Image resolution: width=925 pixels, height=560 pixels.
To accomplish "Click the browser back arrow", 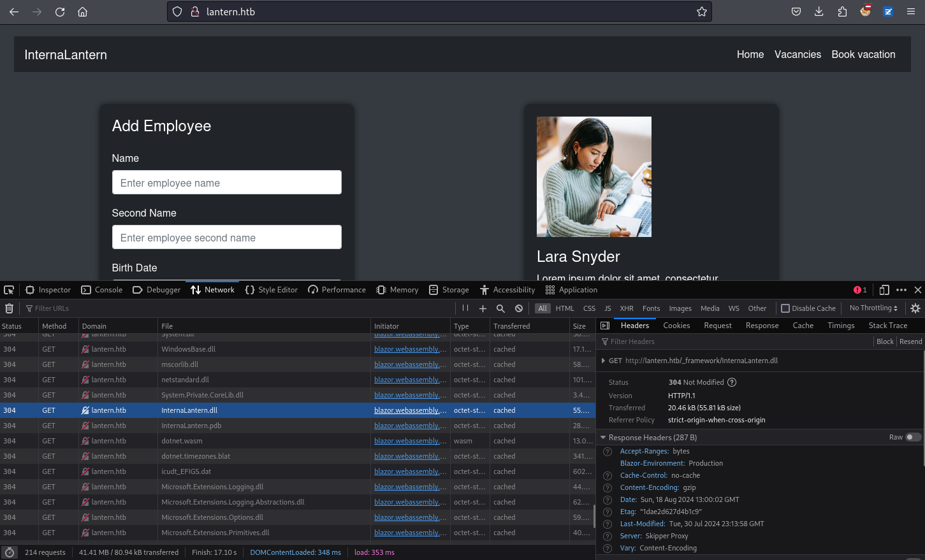I will (14, 11).
